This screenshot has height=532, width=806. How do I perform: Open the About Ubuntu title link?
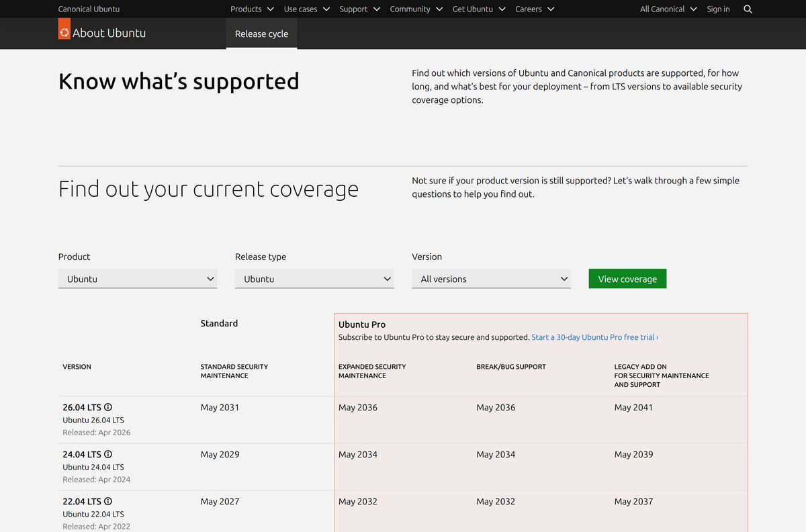click(109, 33)
